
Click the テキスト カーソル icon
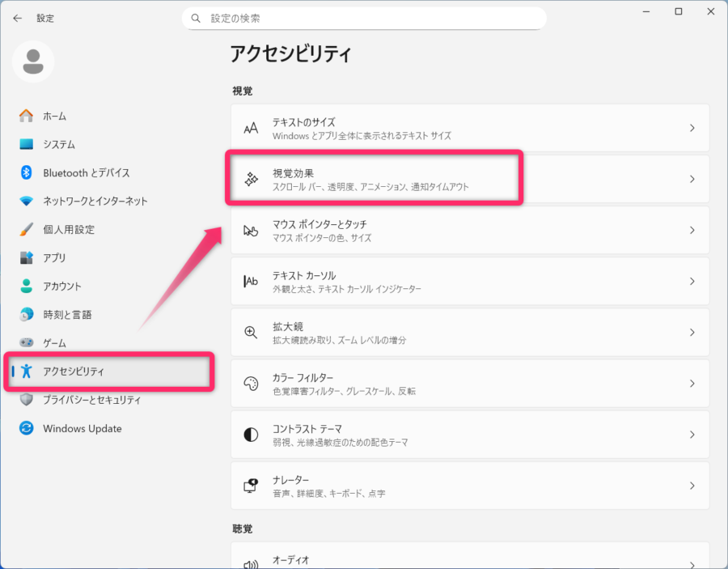coord(251,281)
